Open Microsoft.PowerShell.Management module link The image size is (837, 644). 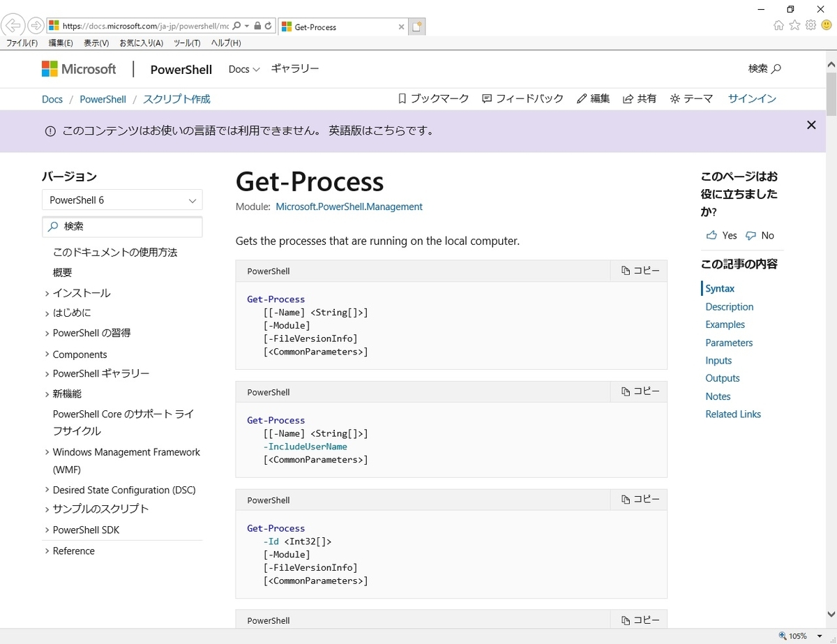349,207
